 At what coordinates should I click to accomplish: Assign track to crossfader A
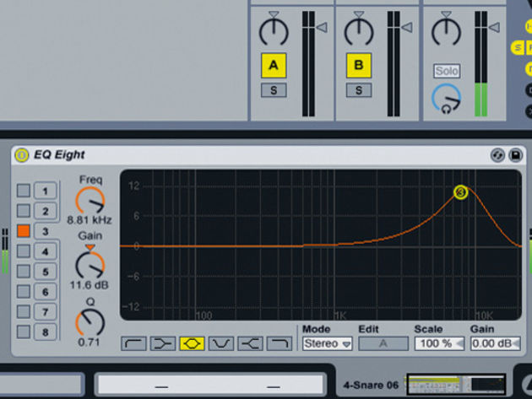point(274,65)
